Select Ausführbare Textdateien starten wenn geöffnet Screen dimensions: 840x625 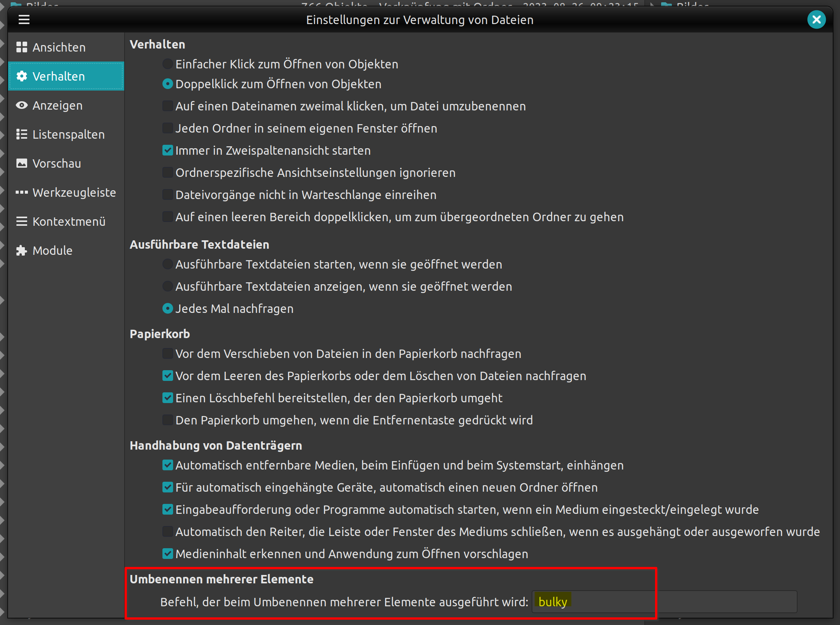point(167,264)
